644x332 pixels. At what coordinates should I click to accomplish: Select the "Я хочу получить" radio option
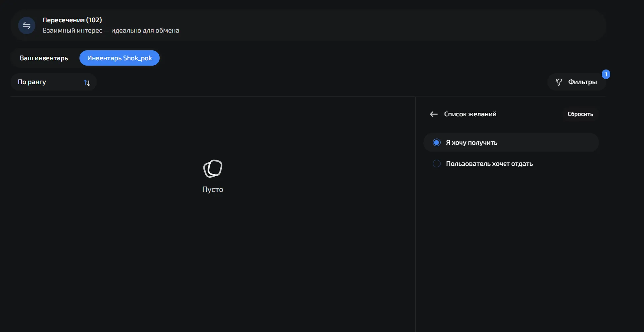pyautogui.click(x=511, y=142)
